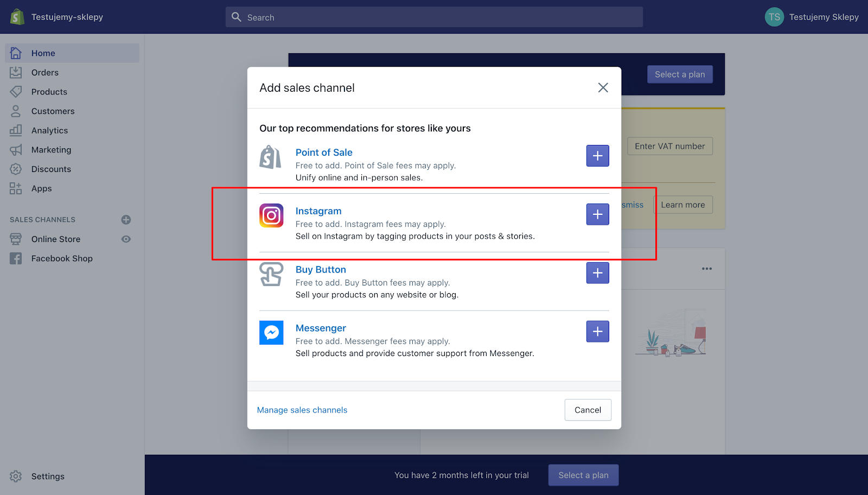Click the Point of Sale bag icon
The image size is (868, 495).
271,157
